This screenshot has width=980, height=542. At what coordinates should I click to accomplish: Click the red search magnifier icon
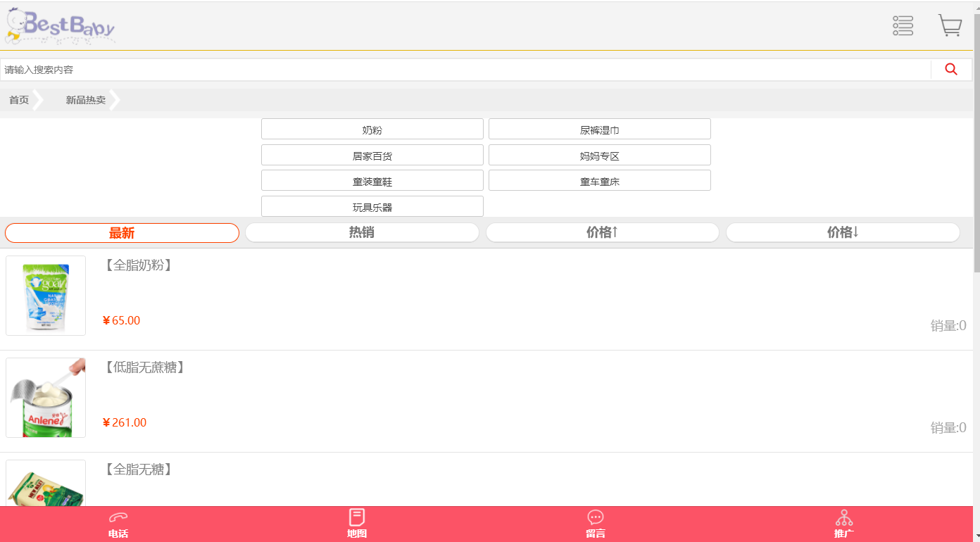[x=951, y=70]
